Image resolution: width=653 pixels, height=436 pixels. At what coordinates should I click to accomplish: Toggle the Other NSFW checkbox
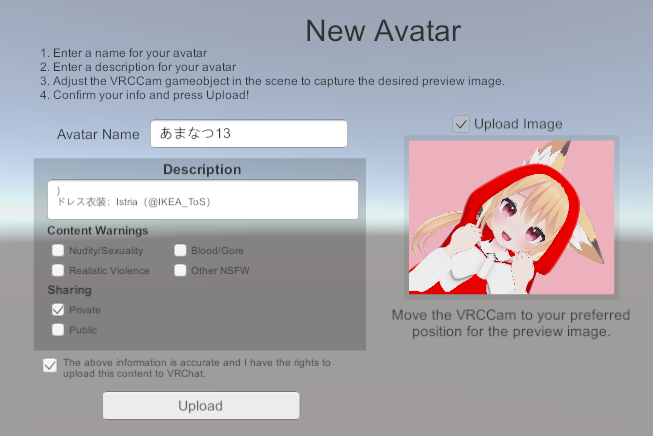point(180,270)
